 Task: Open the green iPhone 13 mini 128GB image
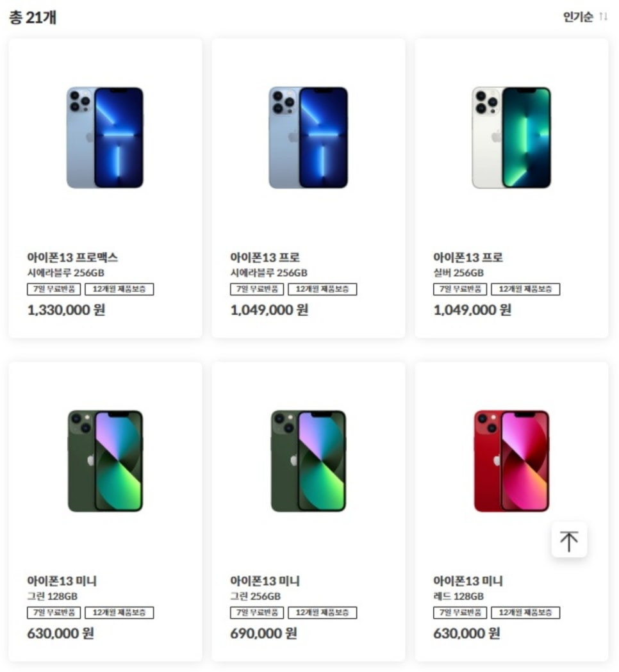coord(106,461)
